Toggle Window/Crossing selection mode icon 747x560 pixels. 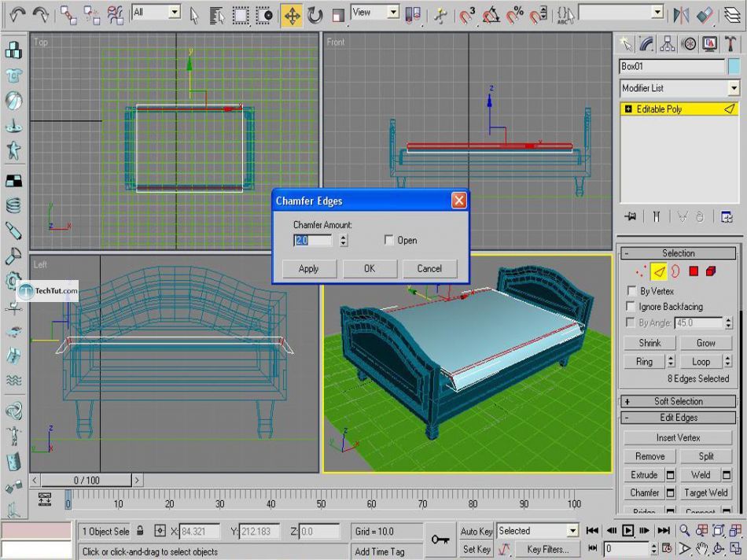(264, 16)
